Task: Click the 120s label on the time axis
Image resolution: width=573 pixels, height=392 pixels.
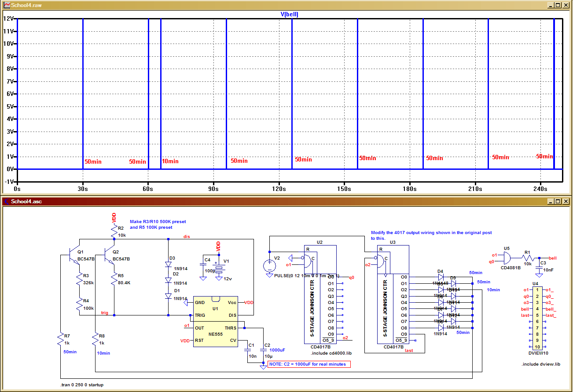Action: point(279,189)
